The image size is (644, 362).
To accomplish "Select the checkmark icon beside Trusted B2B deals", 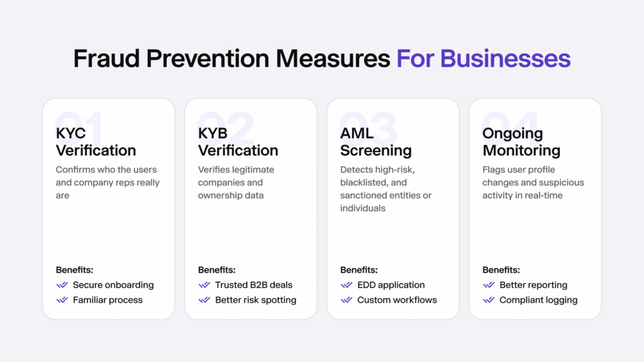I will [x=204, y=285].
